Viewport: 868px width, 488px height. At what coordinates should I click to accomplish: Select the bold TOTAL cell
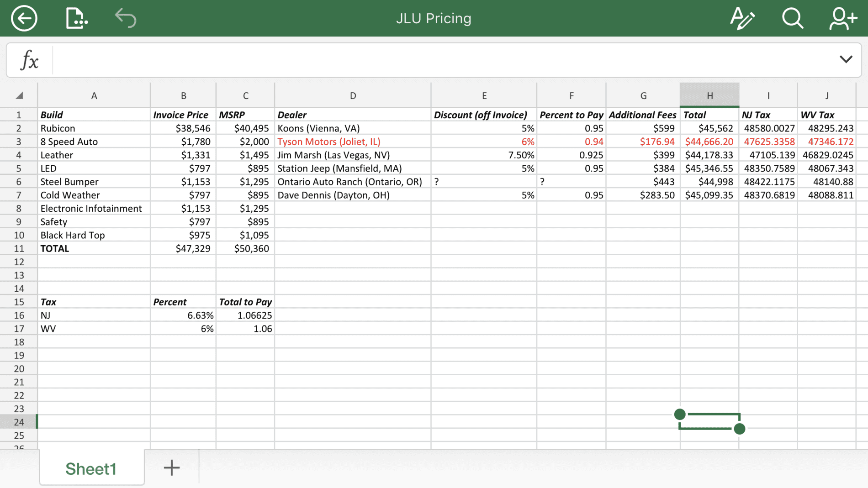94,248
